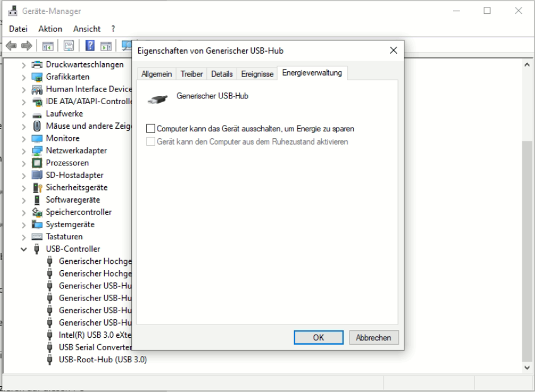Switch to the Details tab
535x392 pixels.
coord(222,74)
